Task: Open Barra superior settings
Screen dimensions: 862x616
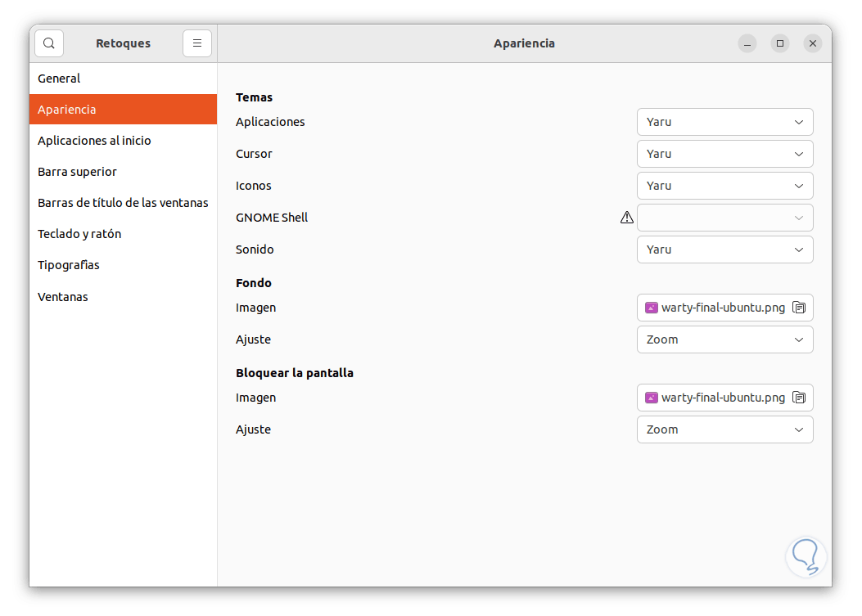Action: (x=77, y=172)
